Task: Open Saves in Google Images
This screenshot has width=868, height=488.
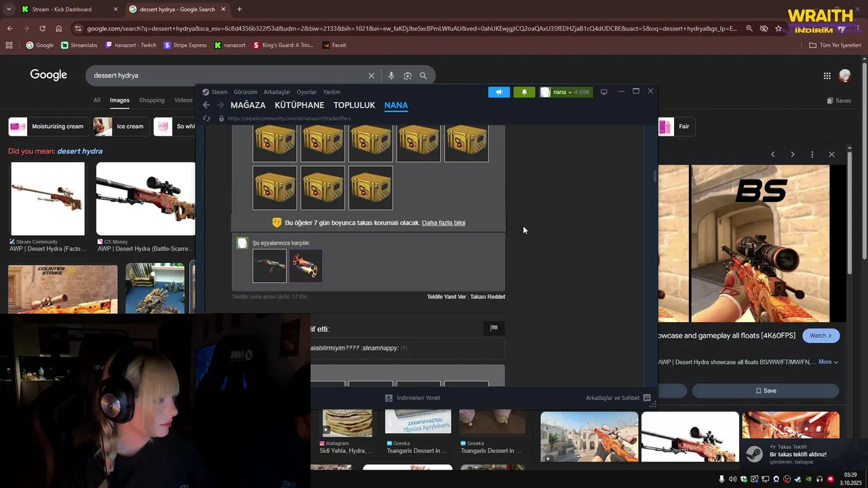Action: (839, 100)
